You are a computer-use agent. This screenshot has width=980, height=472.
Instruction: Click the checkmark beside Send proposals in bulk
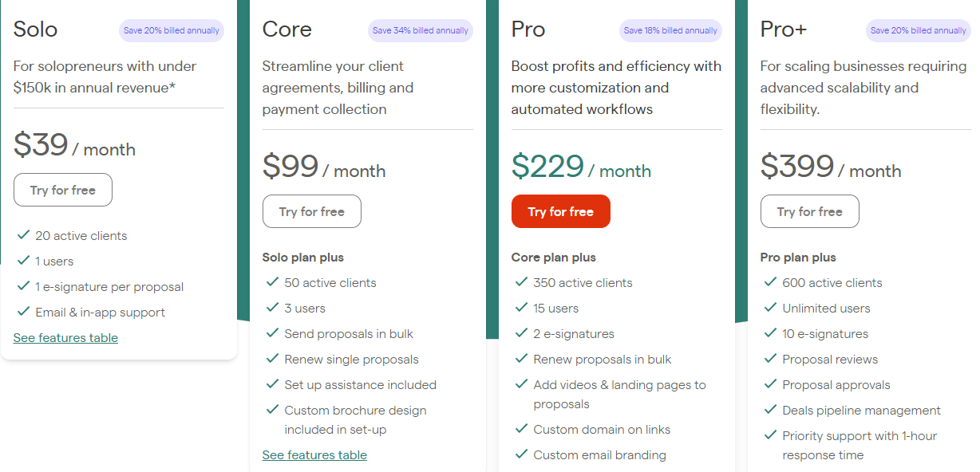(x=271, y=333)
